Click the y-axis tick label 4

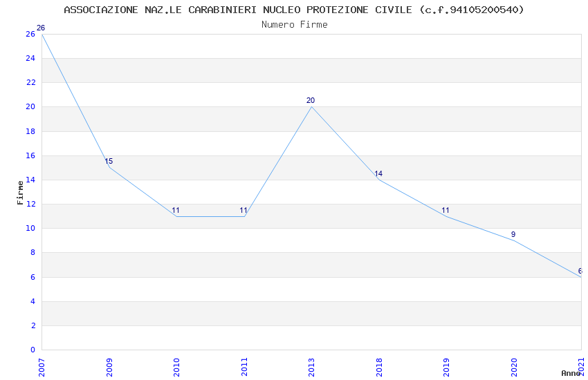click(33, 301)
